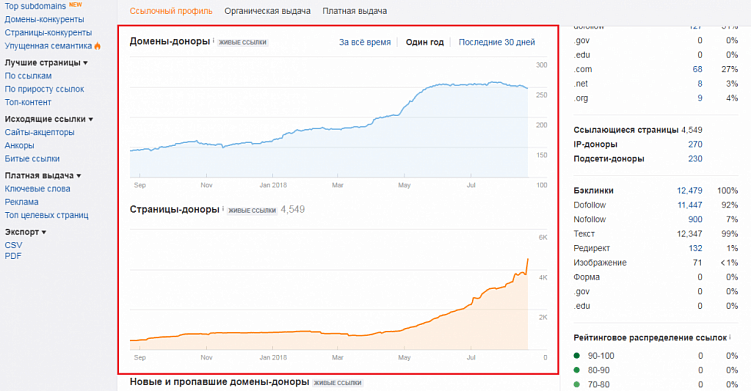Collapse the Лучшие страницы section

click(46, 63)
